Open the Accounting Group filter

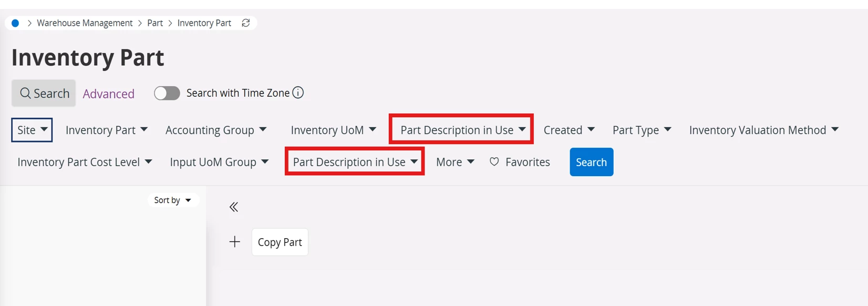click(x=216, y=130)
